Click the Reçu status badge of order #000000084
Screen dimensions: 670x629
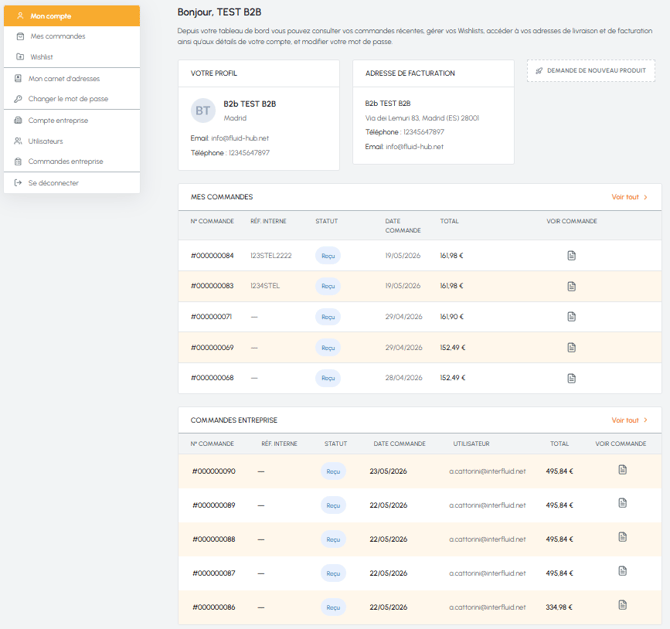tap(328, 256)
